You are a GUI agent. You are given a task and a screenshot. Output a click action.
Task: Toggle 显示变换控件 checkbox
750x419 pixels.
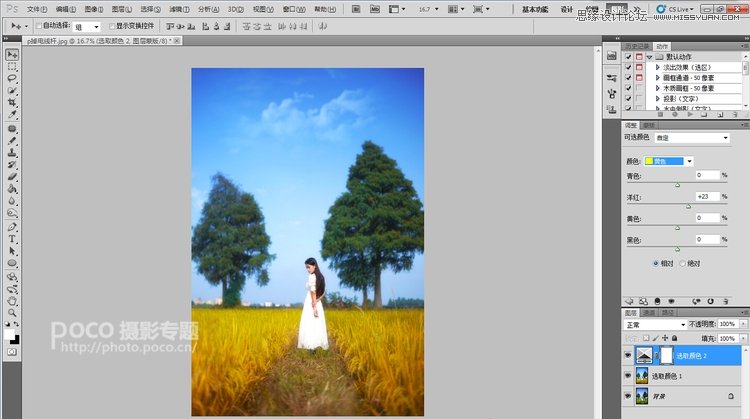pos(112,26)
